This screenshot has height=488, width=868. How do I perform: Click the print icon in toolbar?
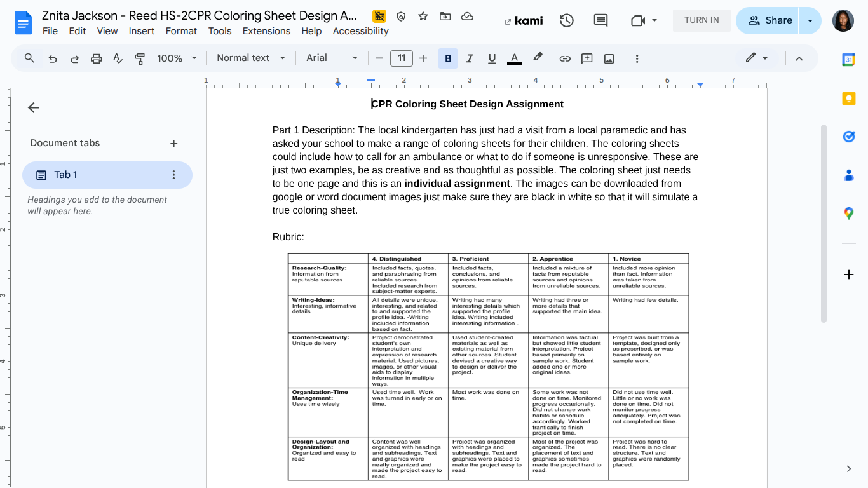coord(96,58)
